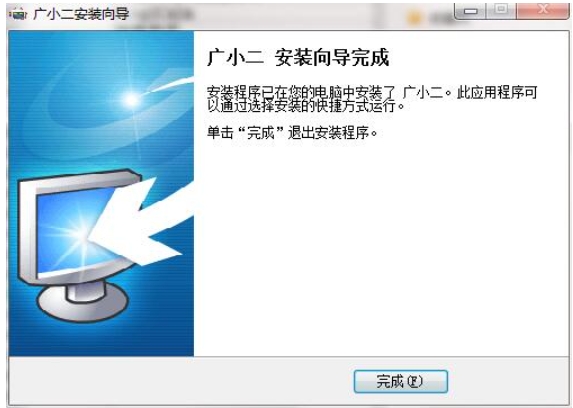The width and height of the screenshot is (573, 408).
Task: Click the disabled maximize button in title bar
Action: pyautogui.click(x=501, y=10)
